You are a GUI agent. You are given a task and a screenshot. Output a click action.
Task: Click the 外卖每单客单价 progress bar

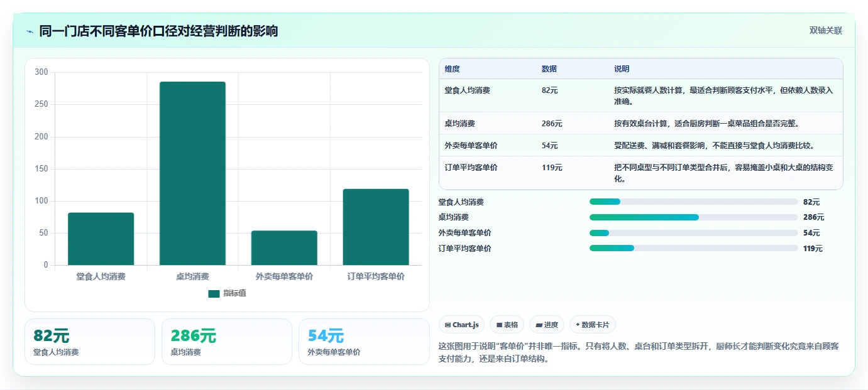[694, 233]
